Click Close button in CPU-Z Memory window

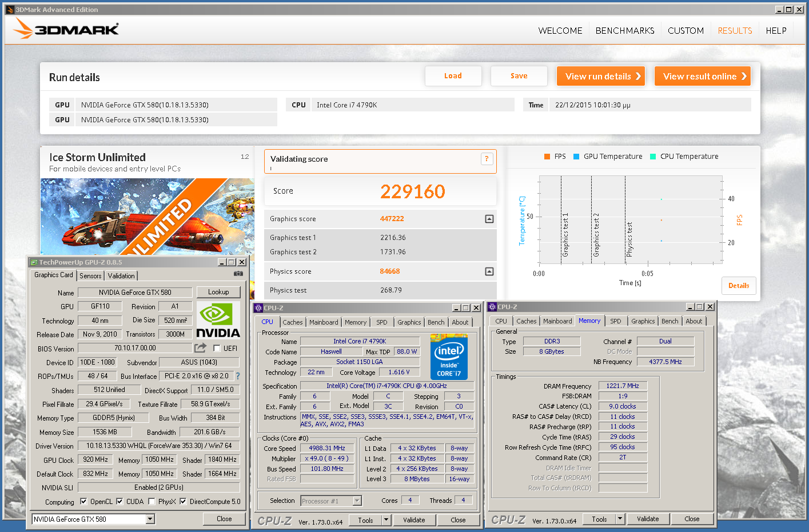(x=692, y=519)
